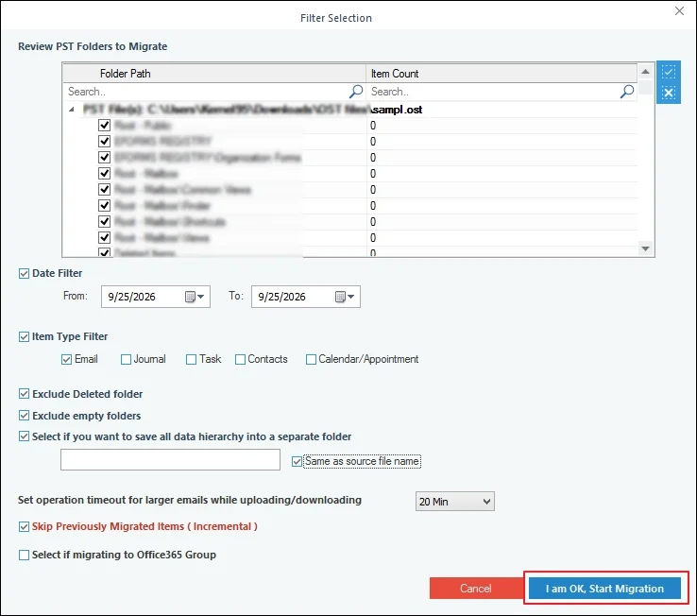697x616 pixels.
Task: Close the Filter Selection dialog
Action: pyautogui.click(x=679, y=11)
